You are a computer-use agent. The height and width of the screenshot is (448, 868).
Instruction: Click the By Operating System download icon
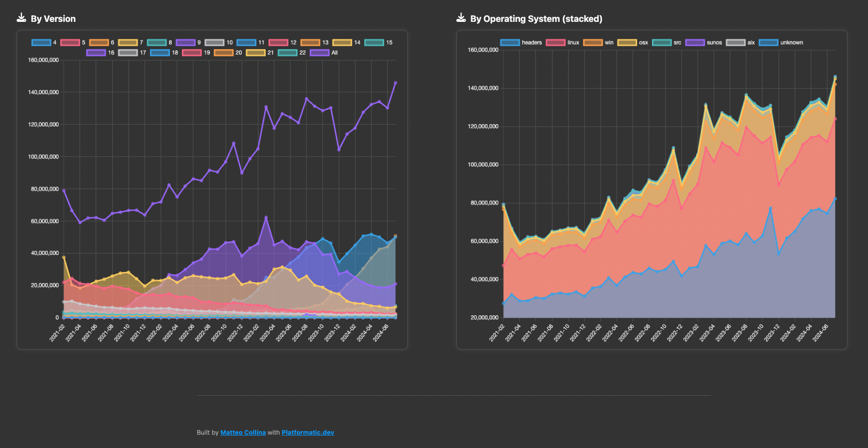pyautogui.click(x=461, y=18)
